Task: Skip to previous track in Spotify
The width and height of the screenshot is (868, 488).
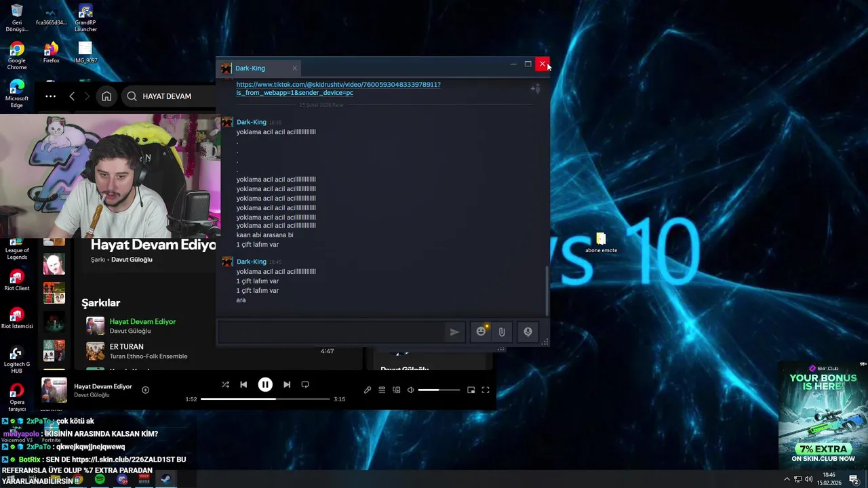Action: 243,384
